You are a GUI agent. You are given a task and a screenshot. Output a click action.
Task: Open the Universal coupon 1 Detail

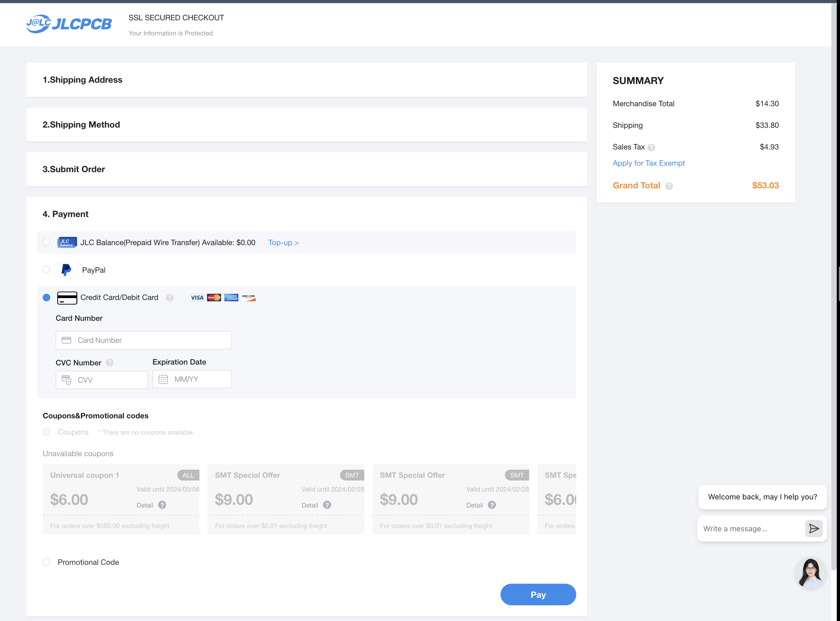click(x=145, y=505)
